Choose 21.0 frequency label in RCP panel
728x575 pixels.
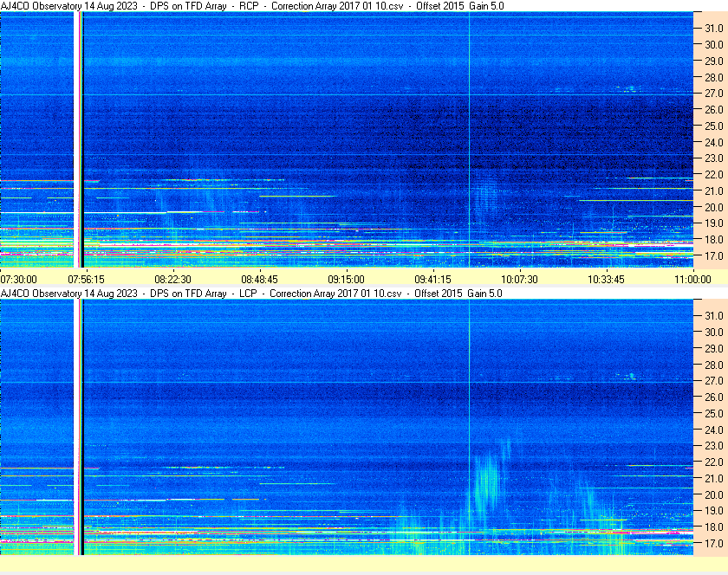tap(714, 191)
